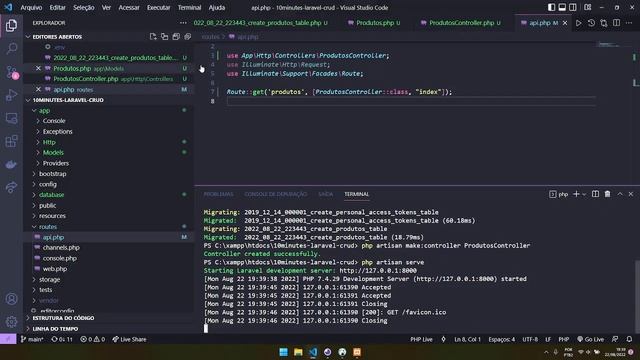Click Live Share in status bar
The height and width of the screenshot is (360, 640).
point(129,339)
